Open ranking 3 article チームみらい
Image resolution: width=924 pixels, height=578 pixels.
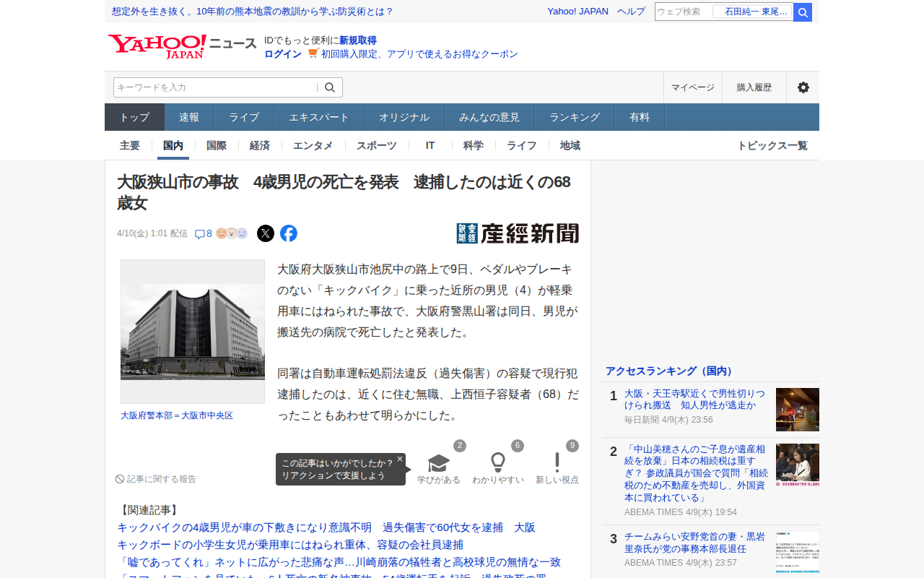coord(694,543)
